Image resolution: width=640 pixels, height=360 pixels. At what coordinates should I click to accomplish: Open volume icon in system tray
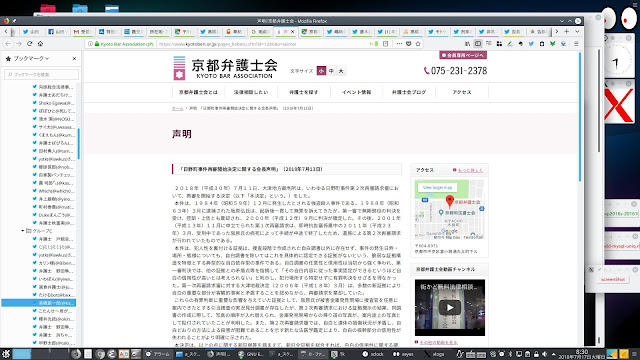544,354
